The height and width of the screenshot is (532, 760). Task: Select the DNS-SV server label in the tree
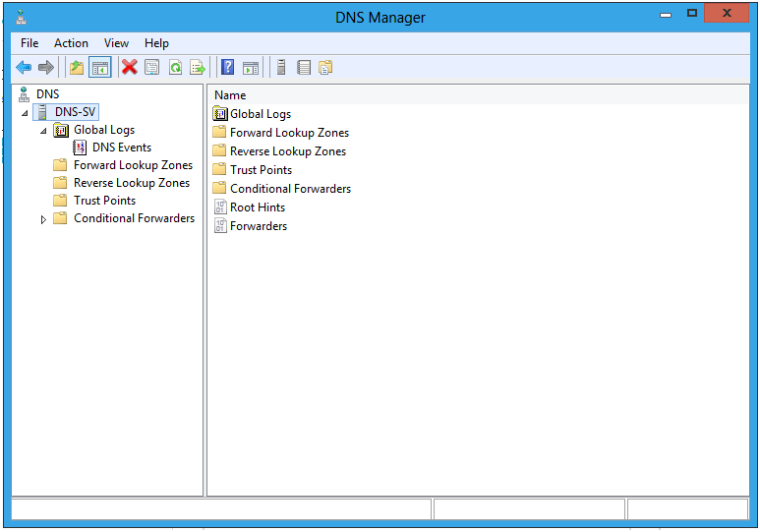pyautogui.click(x=75, y=112)
